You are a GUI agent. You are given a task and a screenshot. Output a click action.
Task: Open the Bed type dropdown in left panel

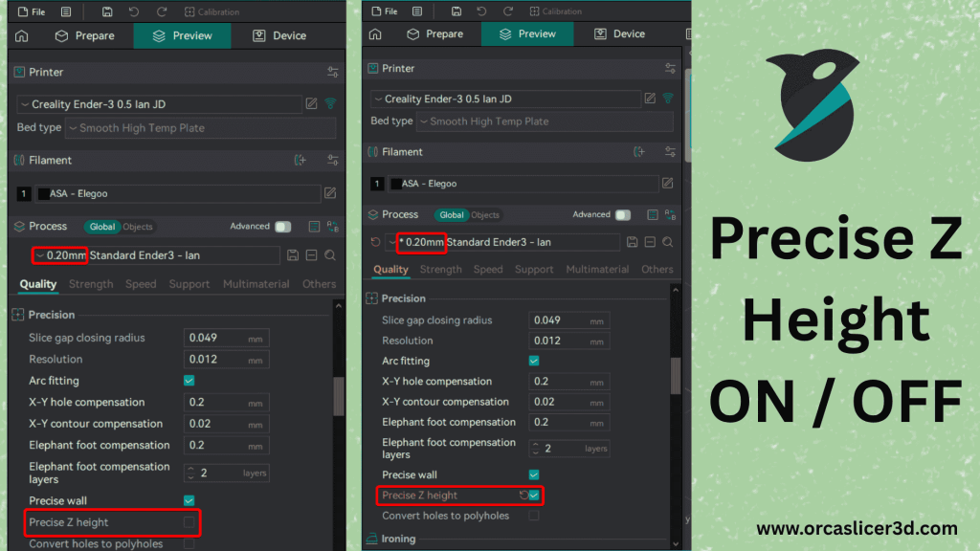[x=201, y=128]
